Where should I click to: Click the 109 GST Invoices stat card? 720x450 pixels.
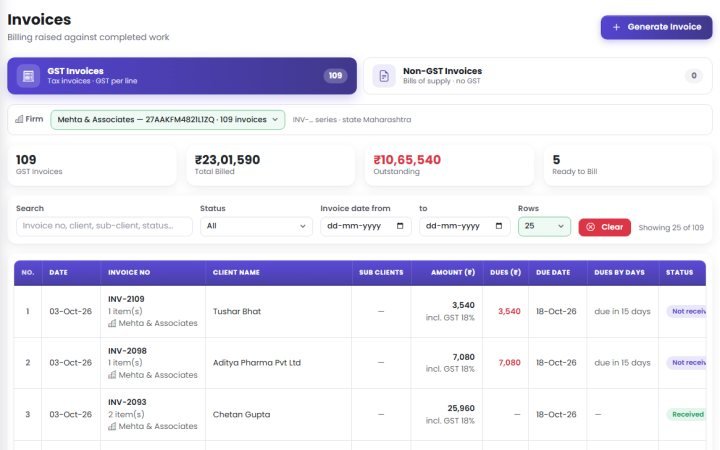pos(92,165)
